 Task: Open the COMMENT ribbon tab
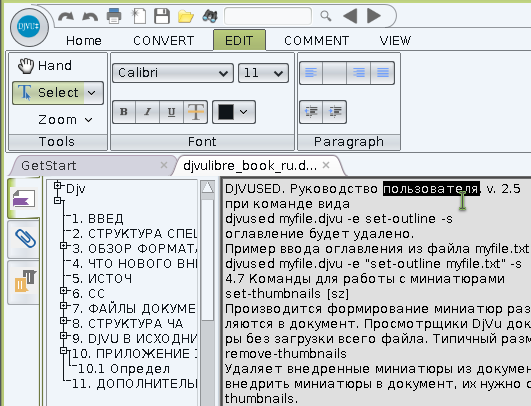[316, 41]
